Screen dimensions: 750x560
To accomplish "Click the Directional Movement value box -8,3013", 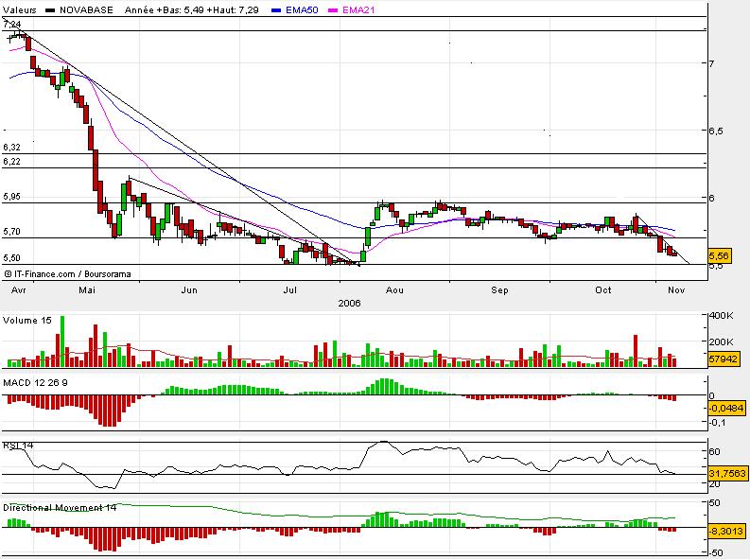I will 726,531.
